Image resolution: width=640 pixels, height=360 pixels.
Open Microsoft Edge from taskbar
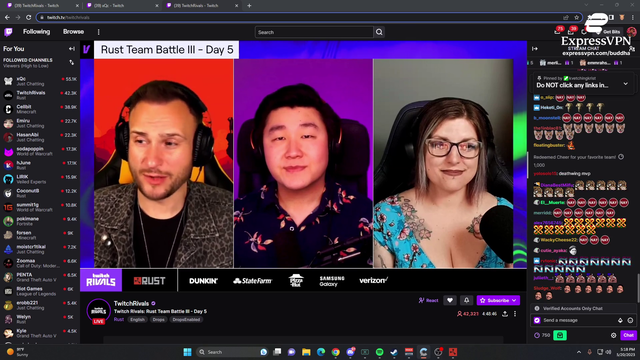click(321, 352)
